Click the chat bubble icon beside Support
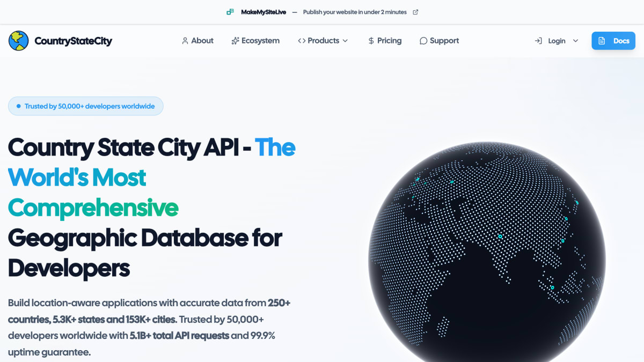 point(423,41)
